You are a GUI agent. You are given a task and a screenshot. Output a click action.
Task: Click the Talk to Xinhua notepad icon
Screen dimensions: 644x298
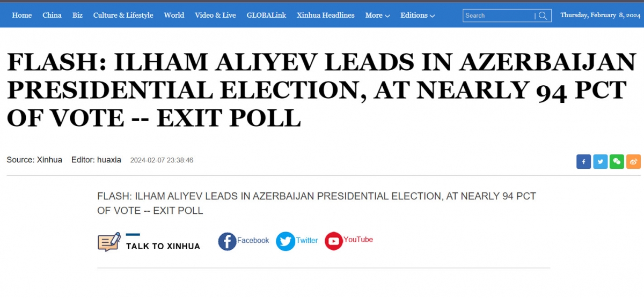click(x=108, y=242)
